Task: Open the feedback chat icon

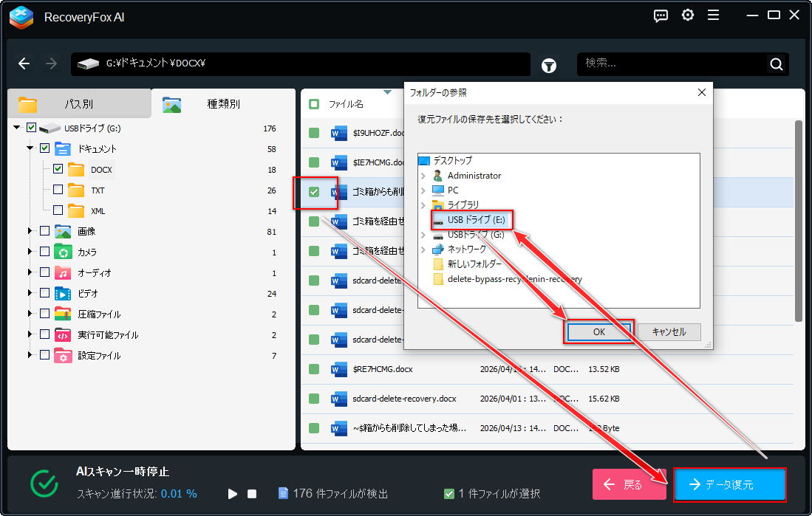Action: coord(661,15)
